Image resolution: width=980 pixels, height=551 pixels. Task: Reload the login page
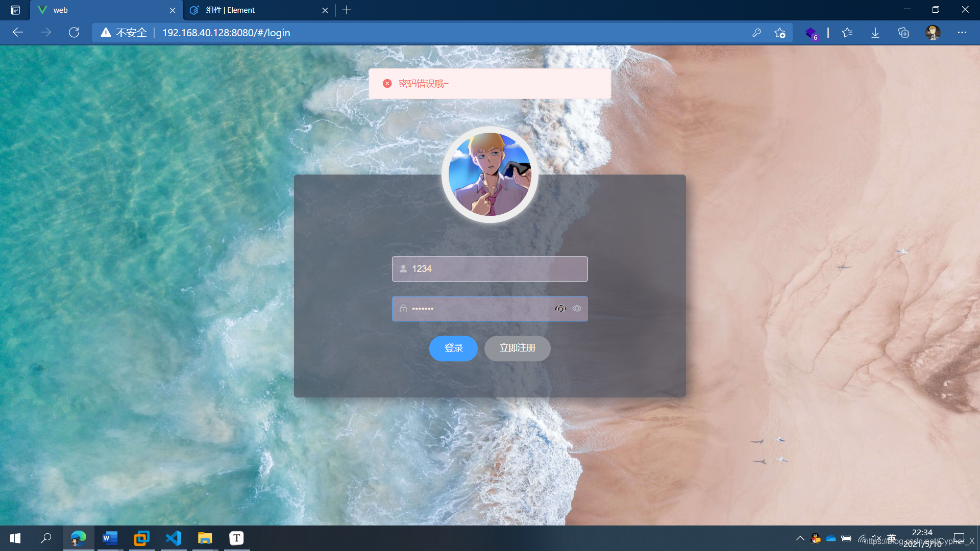(74, 33)
